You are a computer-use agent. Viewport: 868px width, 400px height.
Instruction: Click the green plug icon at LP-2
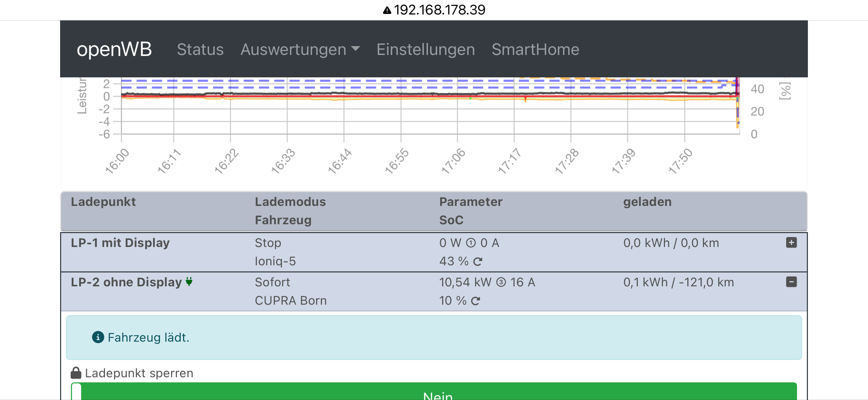(189, 281)
